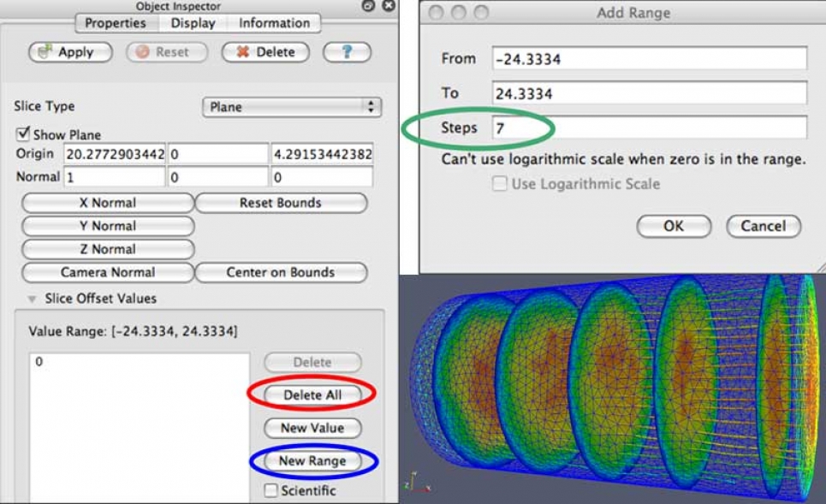Set slice to X Normal
826x504 pixels.
tap(108, 203)
